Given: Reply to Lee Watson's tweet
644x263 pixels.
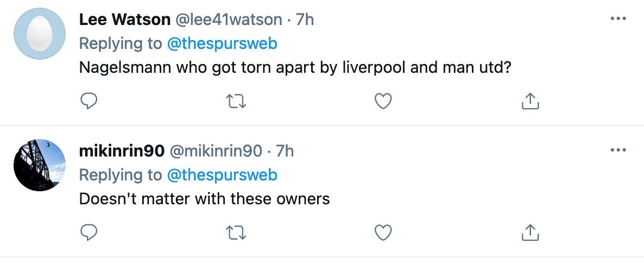Looking at the screenshot, I should [89, 101].
